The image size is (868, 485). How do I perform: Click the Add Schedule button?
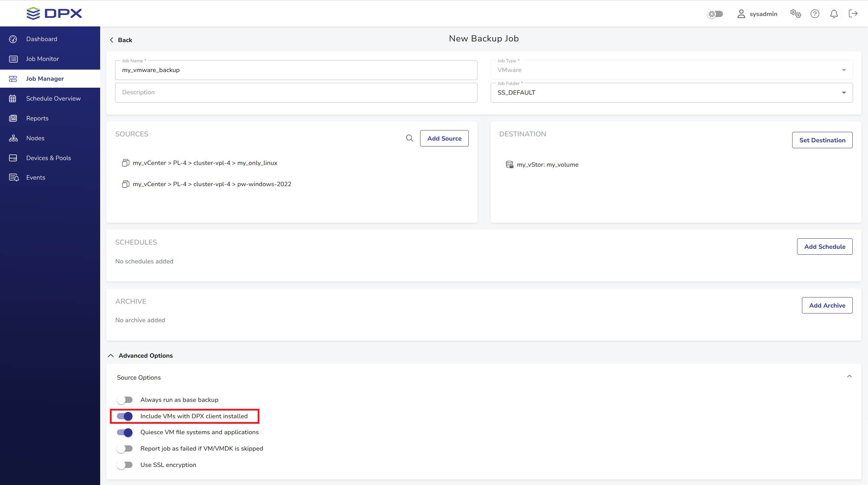pos(824,247)
